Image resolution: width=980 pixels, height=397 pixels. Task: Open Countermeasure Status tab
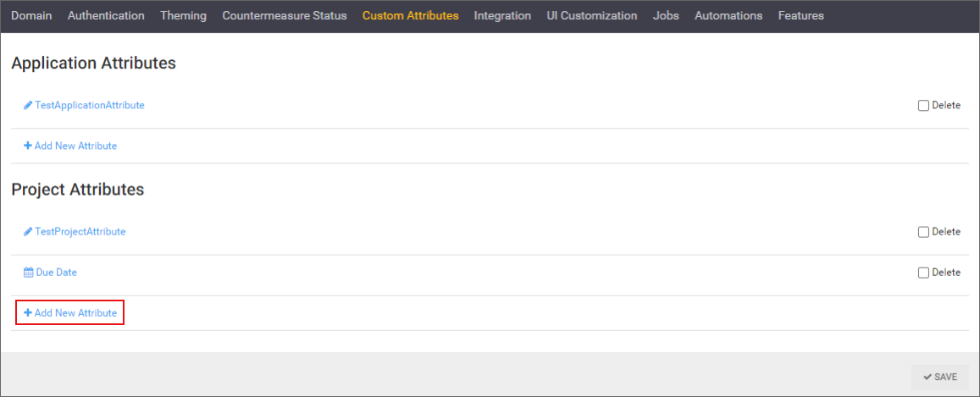(284, 16)
